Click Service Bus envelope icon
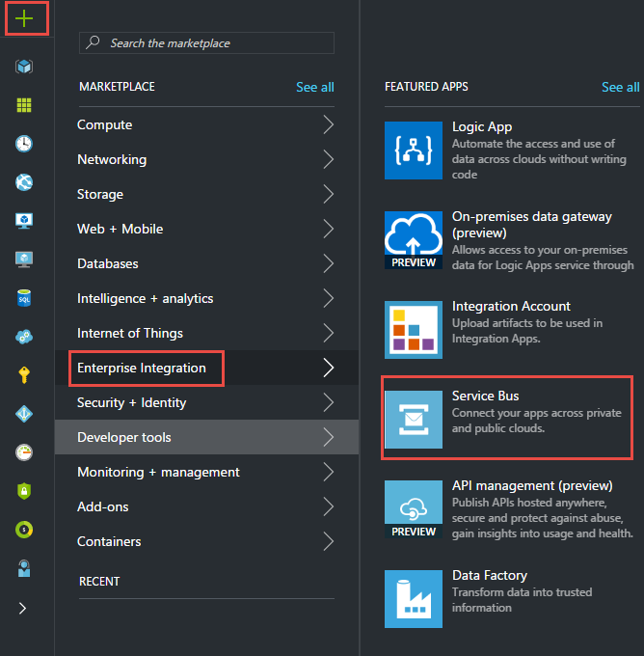Viewport: 644px width, 656px height. tap(414, 420)
